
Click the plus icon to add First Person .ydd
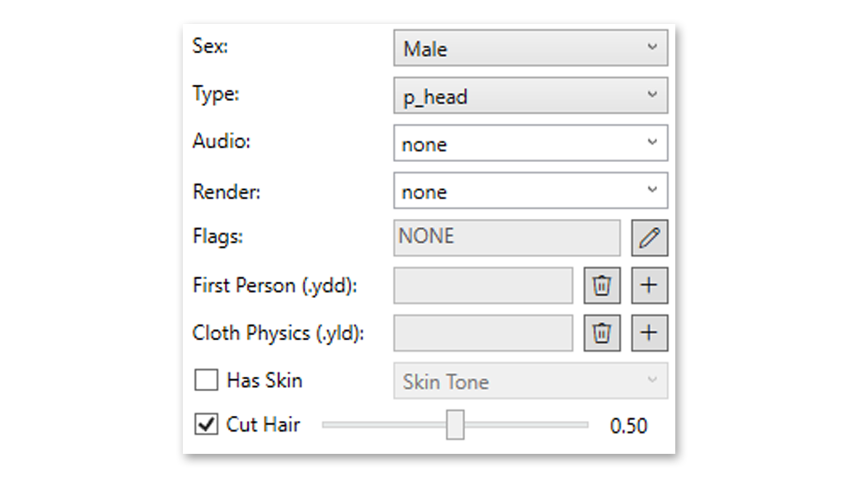pos(649,286)
